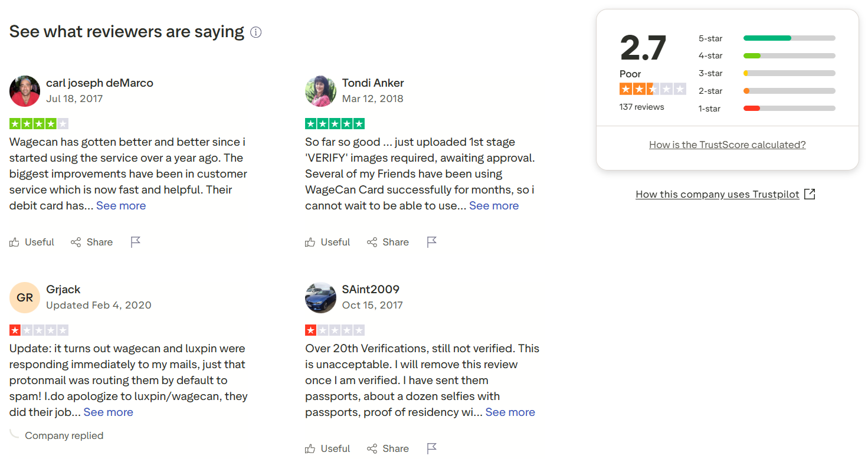Click the share icon on Tondi Anker's review

(372, 242)
